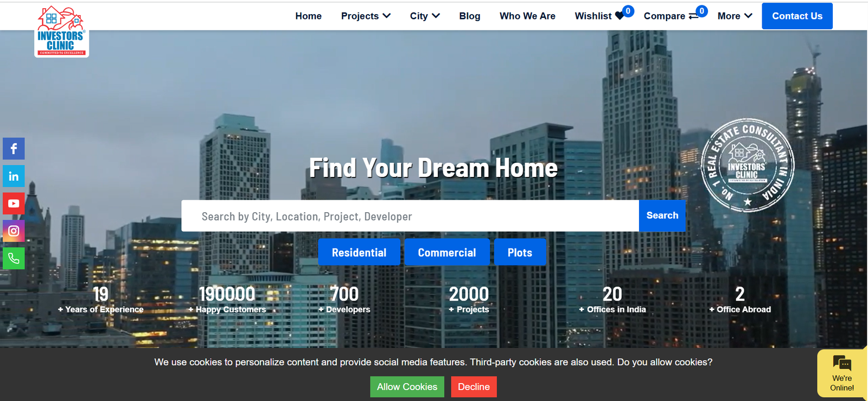The width and height of the screenshot is (868, 401).
Task: Click the Compare arrows icon
Action: [693, 16]
